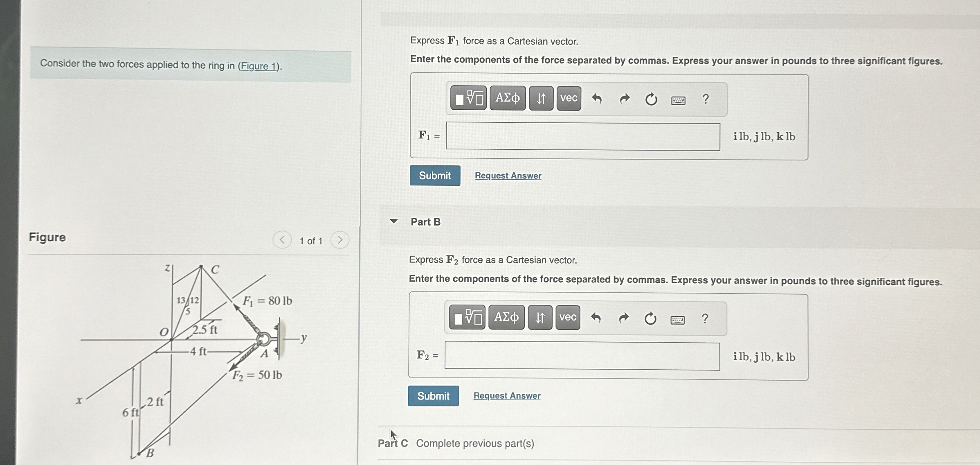Open help for F1 answer editor
The height and width of the screenshot is (465, 980).
click(706, 99)
